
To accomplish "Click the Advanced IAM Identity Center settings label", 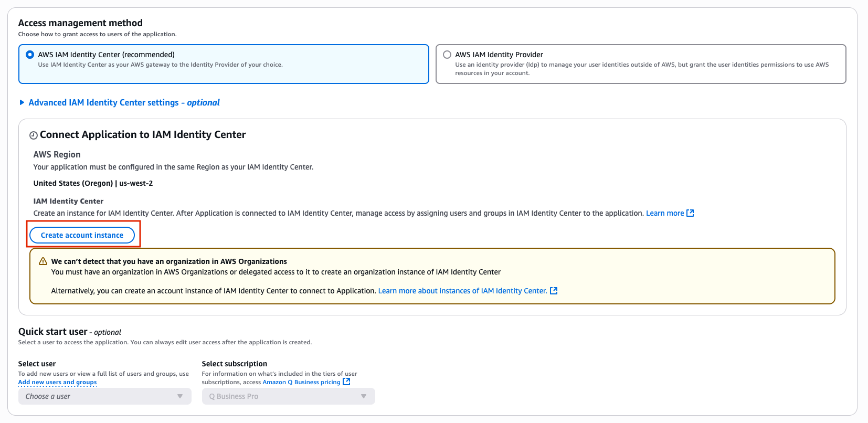I will [124, 102].
